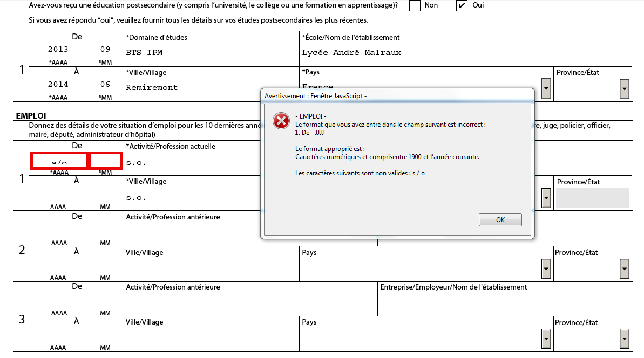Open Province/État dropdown in employment row 2
This screenshot has height=358, width=644.
tap(625, 268)
